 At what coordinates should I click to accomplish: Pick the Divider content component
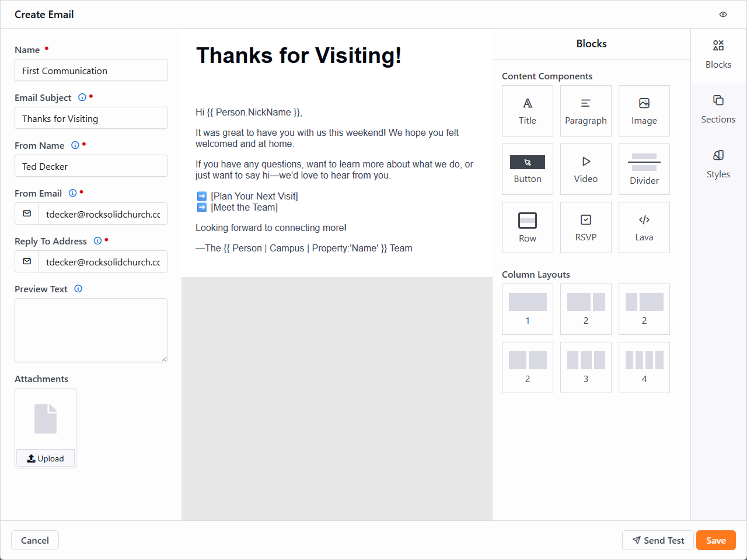click(x=644, y=169)
